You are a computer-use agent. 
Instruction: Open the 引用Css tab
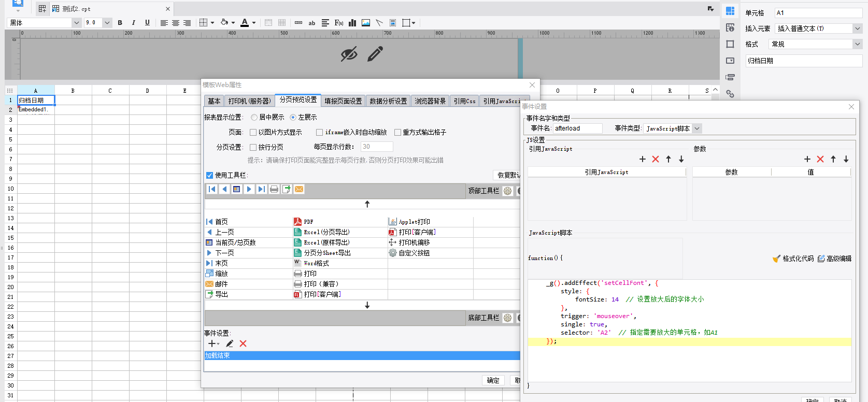coord(464,101)
